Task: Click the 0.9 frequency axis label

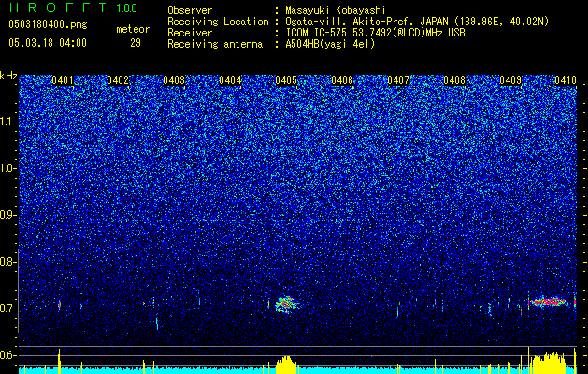Action: point(7,215)
